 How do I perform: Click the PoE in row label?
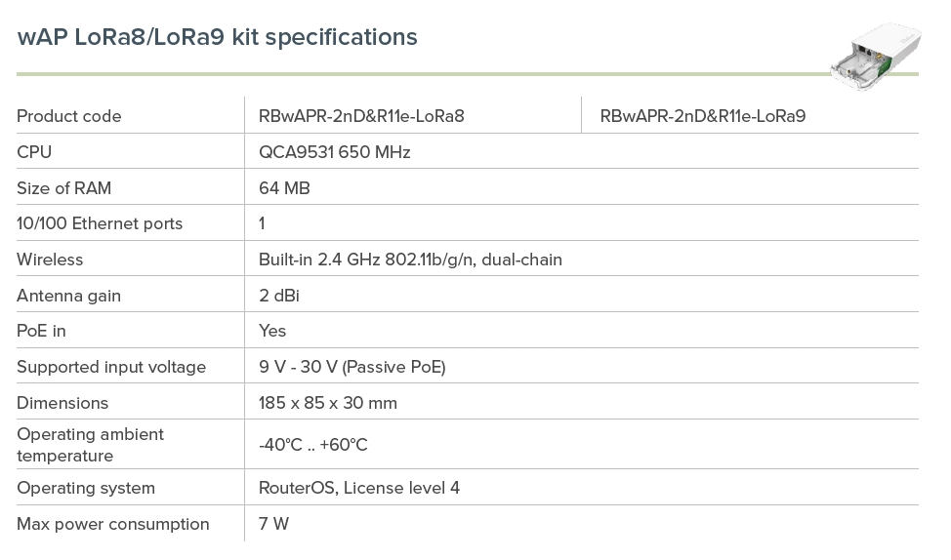41,331
